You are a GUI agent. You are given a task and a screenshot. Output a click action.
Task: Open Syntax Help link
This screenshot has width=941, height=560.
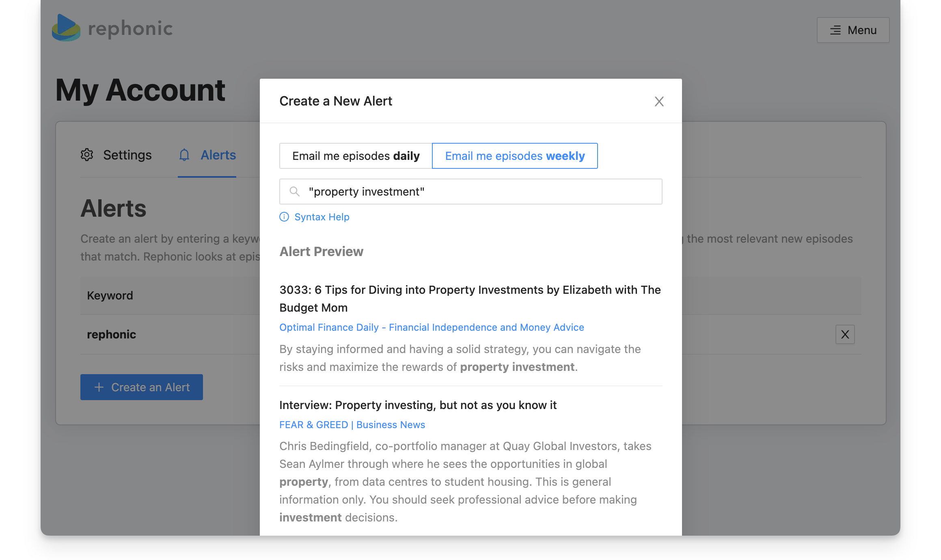322,217
